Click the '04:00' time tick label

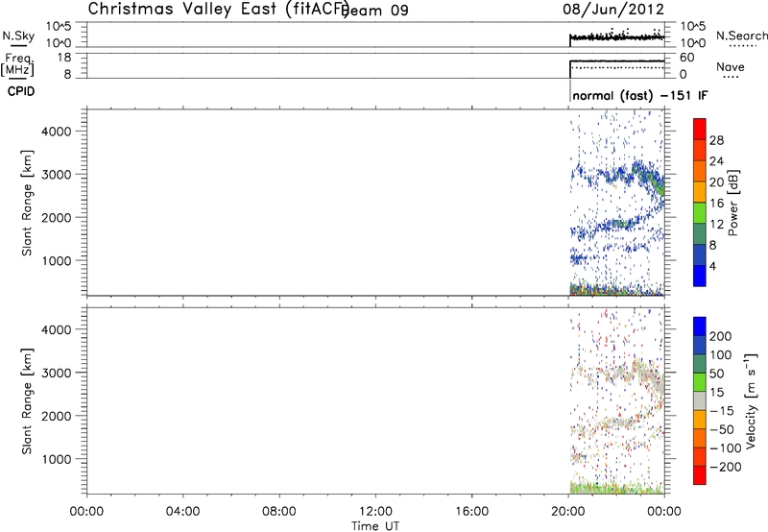(x=182, y=512)
